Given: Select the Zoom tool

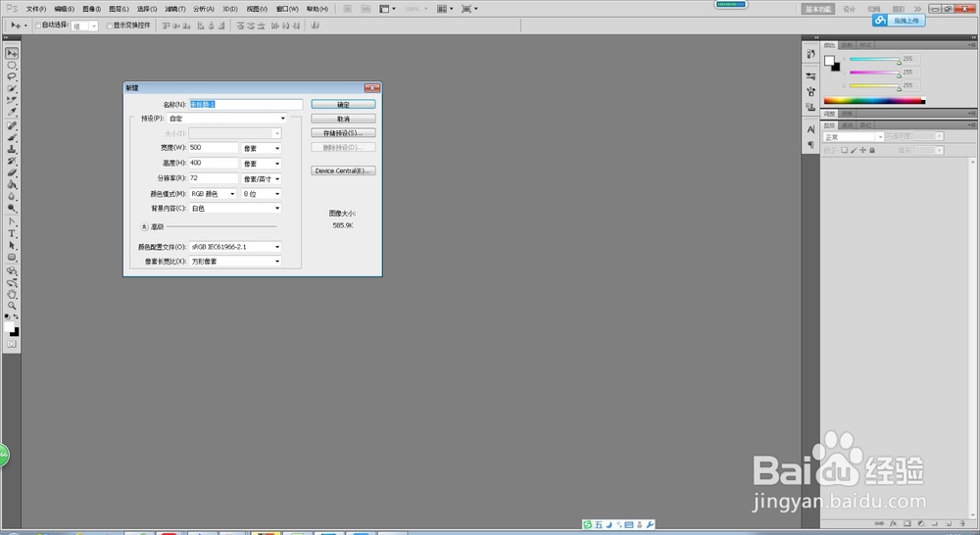Looking at the screenshot, I should click(x=12, y=307).
